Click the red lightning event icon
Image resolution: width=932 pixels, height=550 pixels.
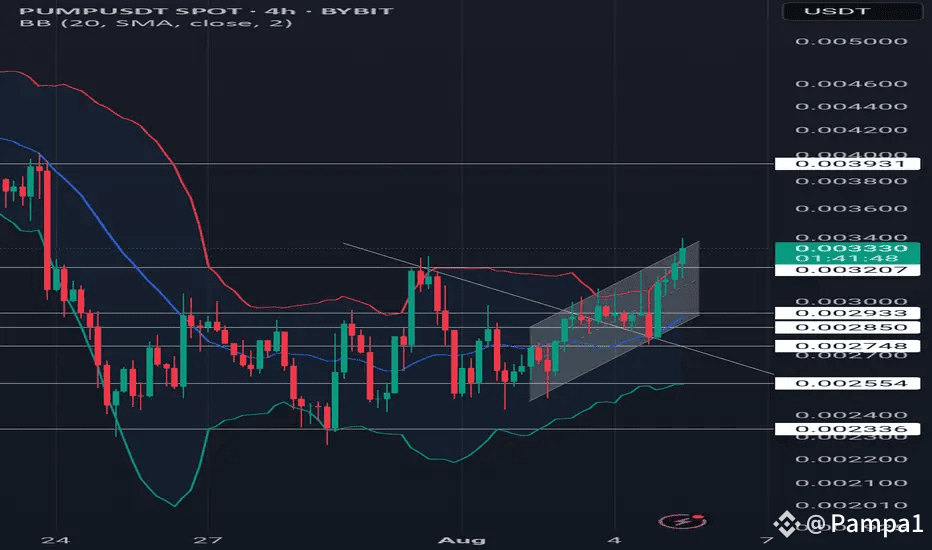pos(682,521)
